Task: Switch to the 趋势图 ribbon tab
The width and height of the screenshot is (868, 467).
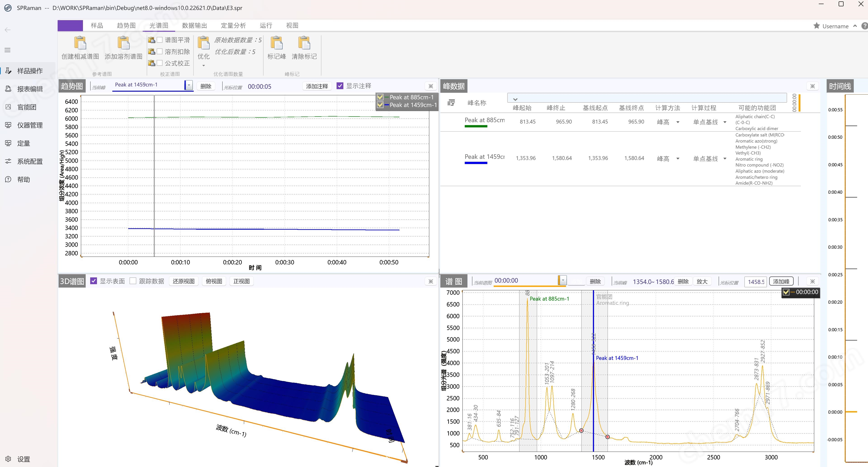Action: pyautogui.click(x=126, y=26)
